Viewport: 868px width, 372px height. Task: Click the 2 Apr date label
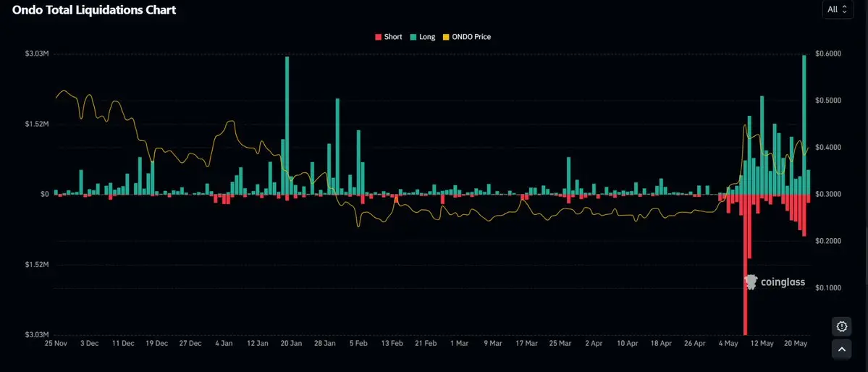coord(594,343)
